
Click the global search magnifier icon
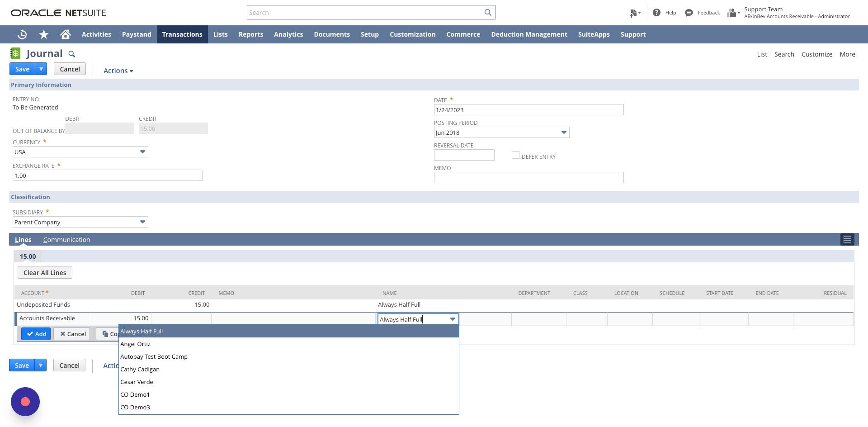(x=488, y=13)
